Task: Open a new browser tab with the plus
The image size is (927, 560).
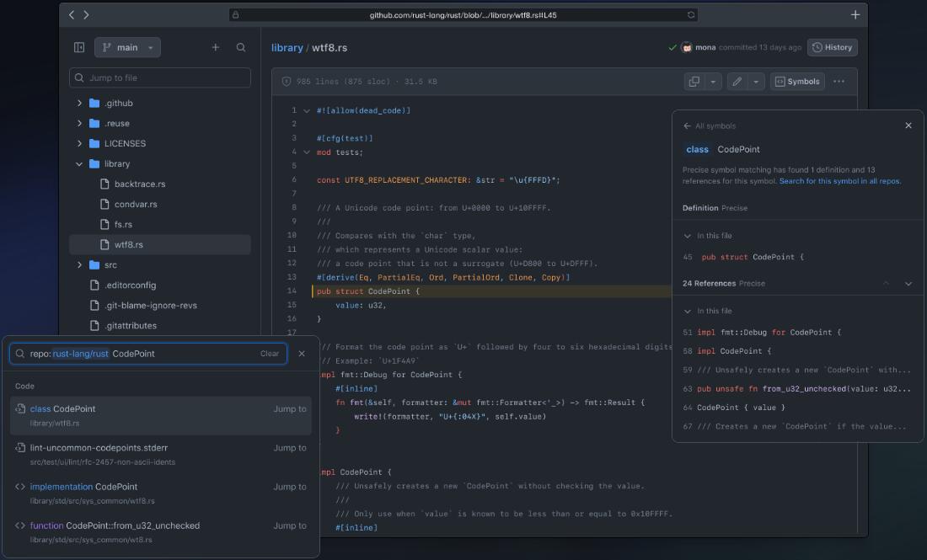Action: click(855, 14)
